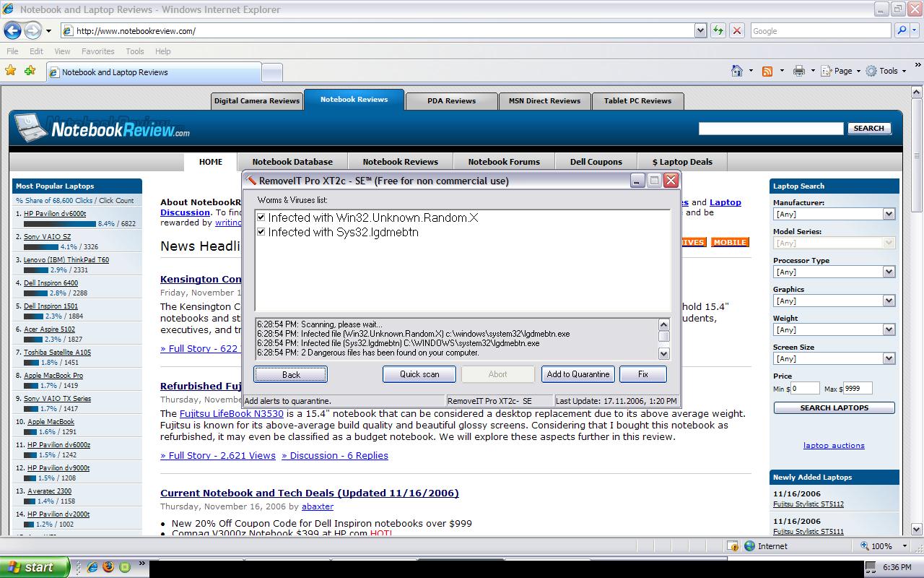Image resolution: width=924 pixels, height=578 pixels.
Task: Click the Home page icon
Action: [737, 71]
